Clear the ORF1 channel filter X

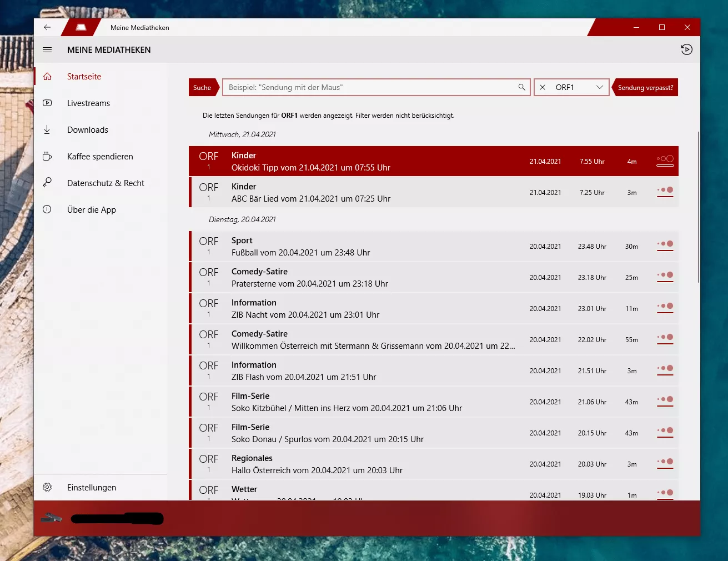[543, 87]
